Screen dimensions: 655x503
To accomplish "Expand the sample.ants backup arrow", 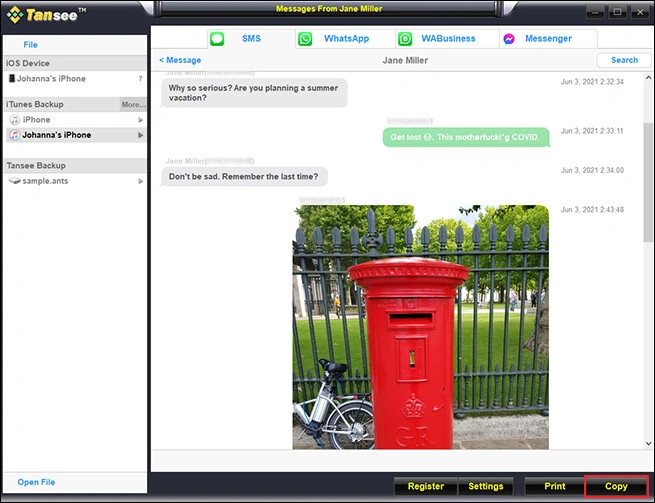I will (140, 181).
